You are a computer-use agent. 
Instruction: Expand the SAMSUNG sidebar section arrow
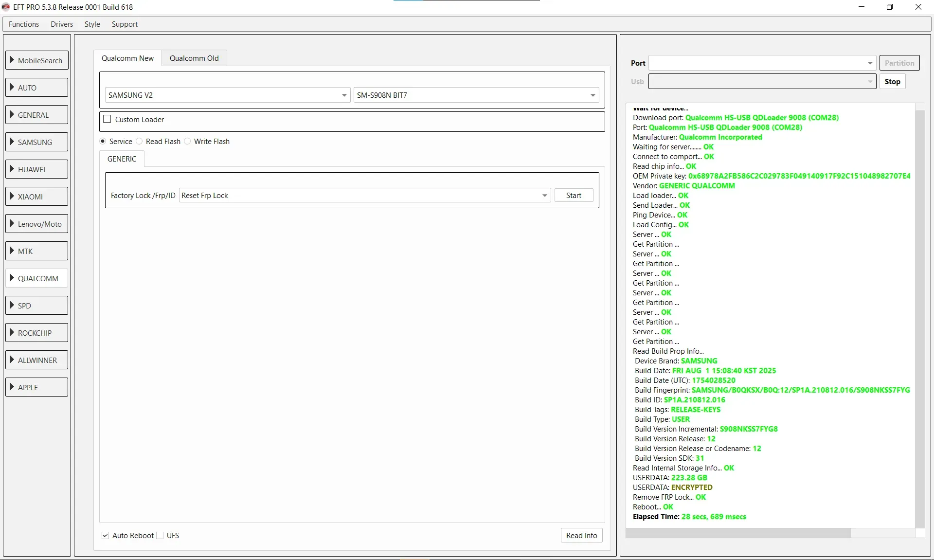[x=12, y=142]
